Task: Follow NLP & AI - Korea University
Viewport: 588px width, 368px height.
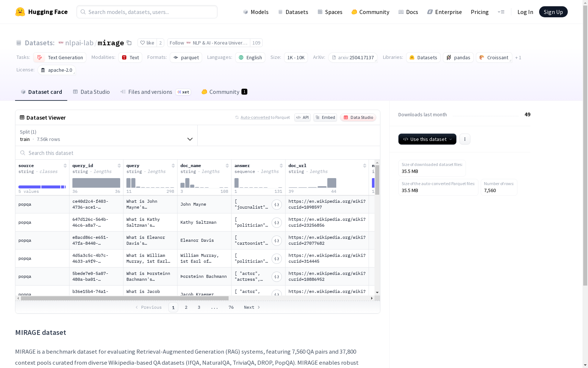Action: point(209,43)
